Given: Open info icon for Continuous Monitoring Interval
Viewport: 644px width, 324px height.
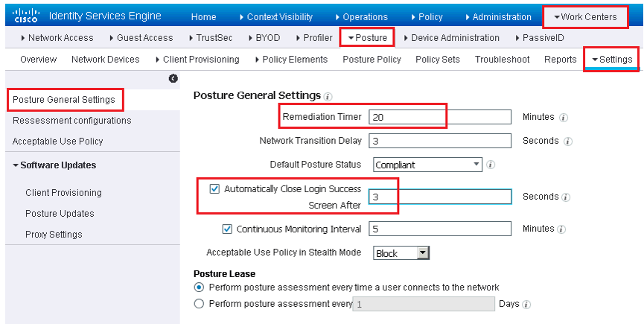Looking at the screenshot, I should (561, 229).
